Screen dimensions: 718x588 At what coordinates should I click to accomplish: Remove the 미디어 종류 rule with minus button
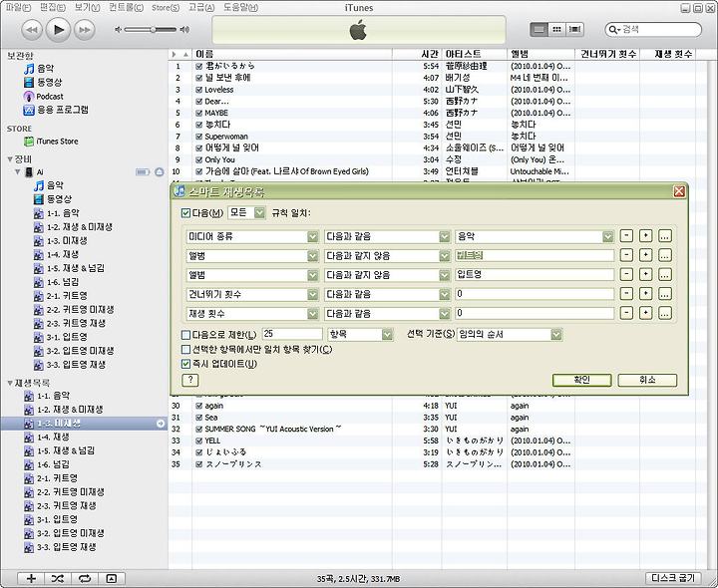coord(626,236)
